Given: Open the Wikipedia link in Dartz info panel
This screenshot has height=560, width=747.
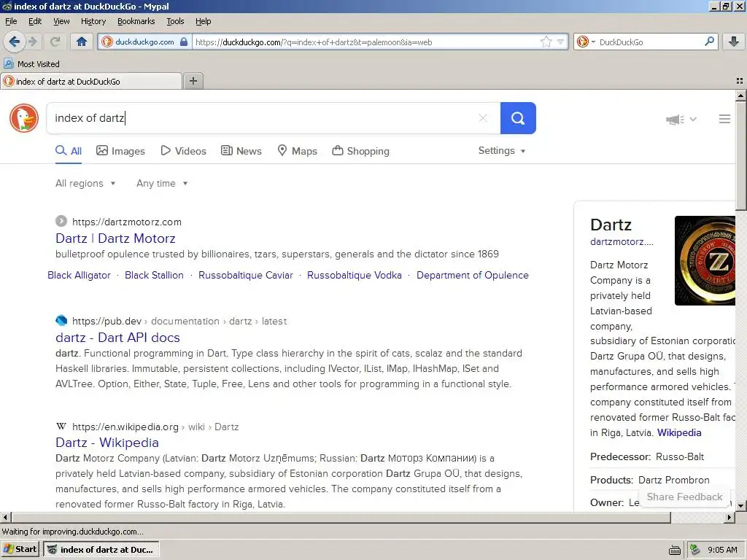Looking at the screenshot, I should pyautogui.click(x=679, y=433).
